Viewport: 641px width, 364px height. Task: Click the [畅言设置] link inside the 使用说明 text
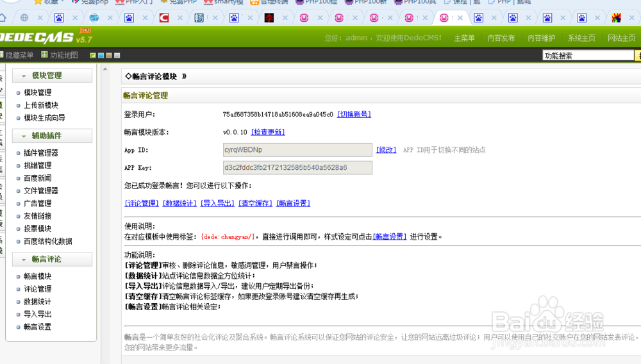coord(390,237)
